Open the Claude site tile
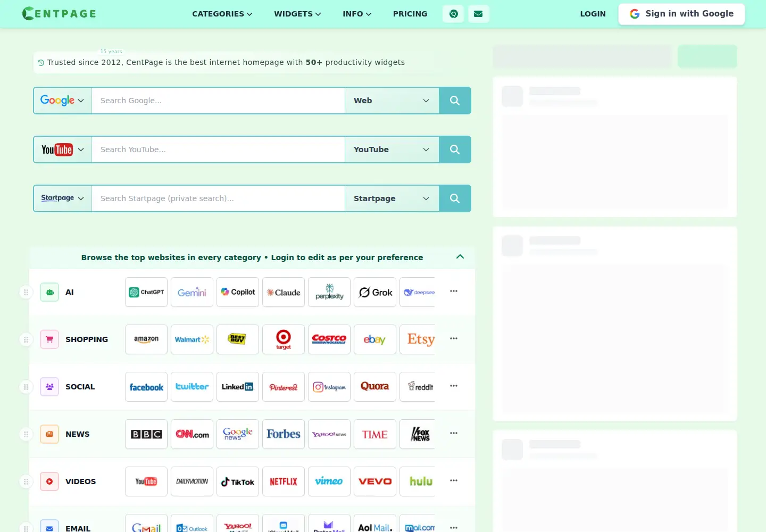Screen dimensions: 766x532 coord(284,292)
